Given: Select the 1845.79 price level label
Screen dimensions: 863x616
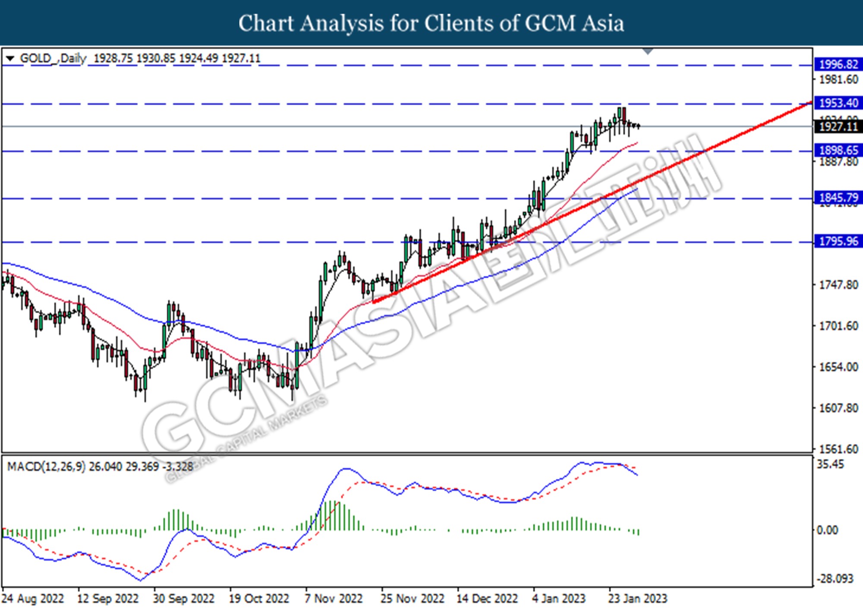Looking at the screenshot, I should pyautogui.click(x=838, y=198).
